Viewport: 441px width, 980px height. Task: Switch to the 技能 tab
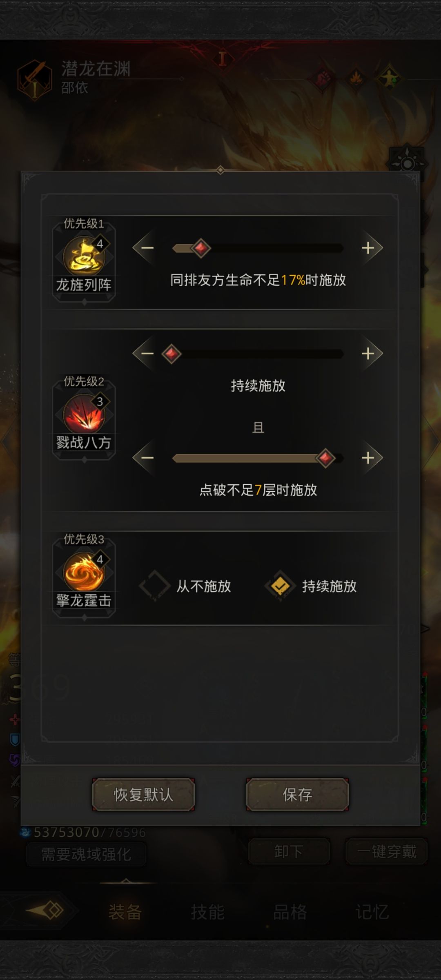point(207,911)
